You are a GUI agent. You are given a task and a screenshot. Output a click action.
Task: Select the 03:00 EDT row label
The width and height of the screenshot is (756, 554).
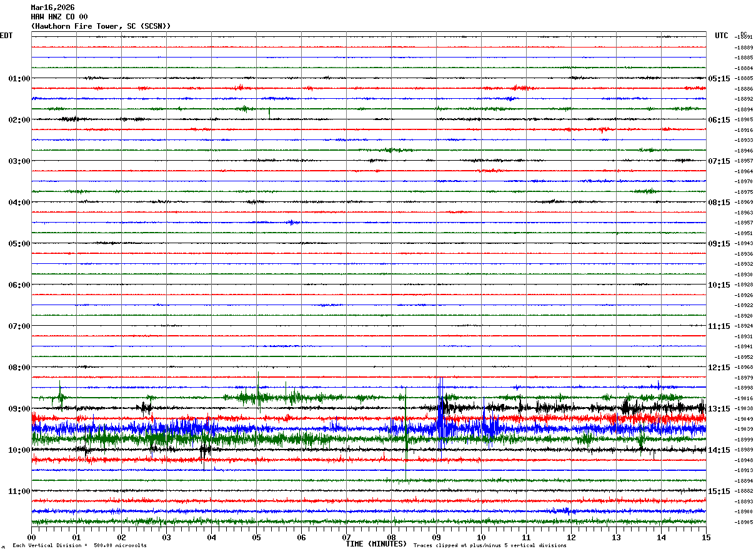19,161
